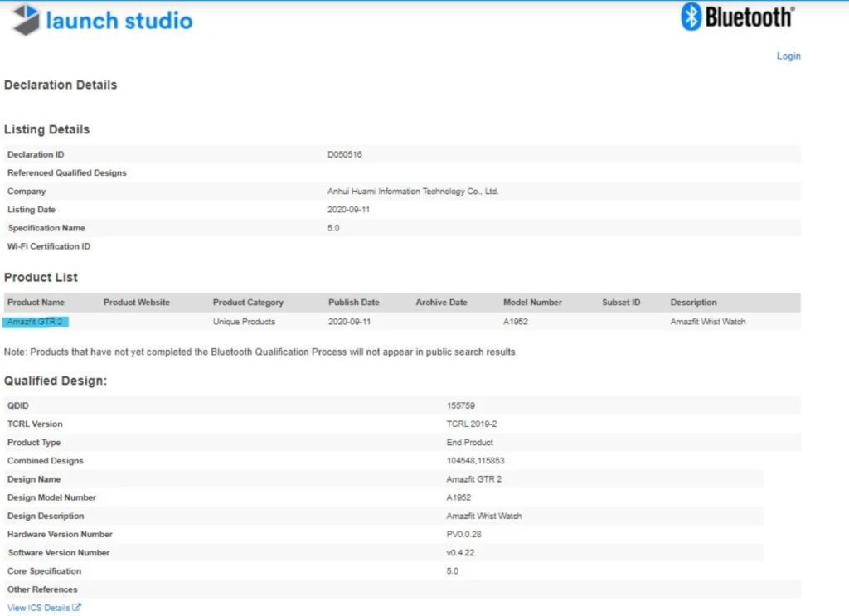This screenshot has height=616, width=849.
Task: Click QDID value 155759
Action: [461, 405]
